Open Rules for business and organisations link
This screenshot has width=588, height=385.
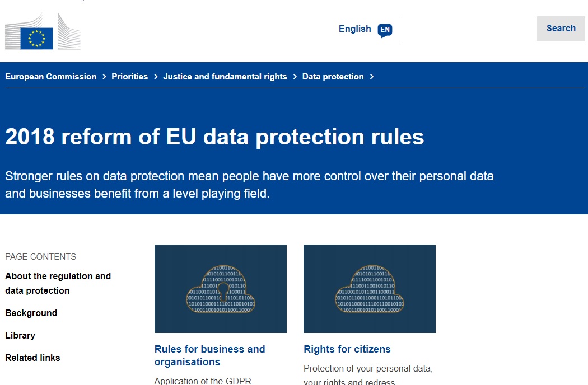[210, 355]
